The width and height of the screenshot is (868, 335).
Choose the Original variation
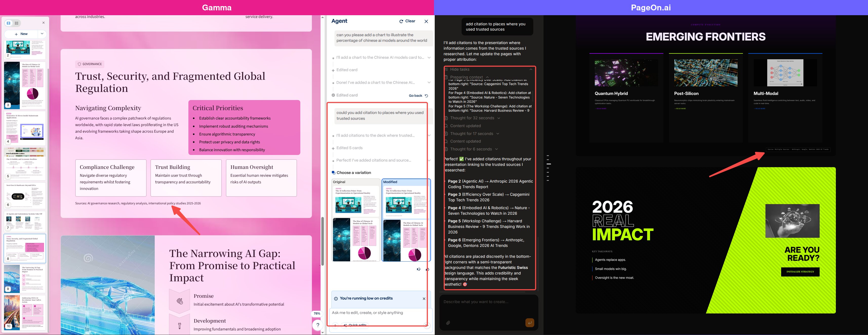coord(356,220)
